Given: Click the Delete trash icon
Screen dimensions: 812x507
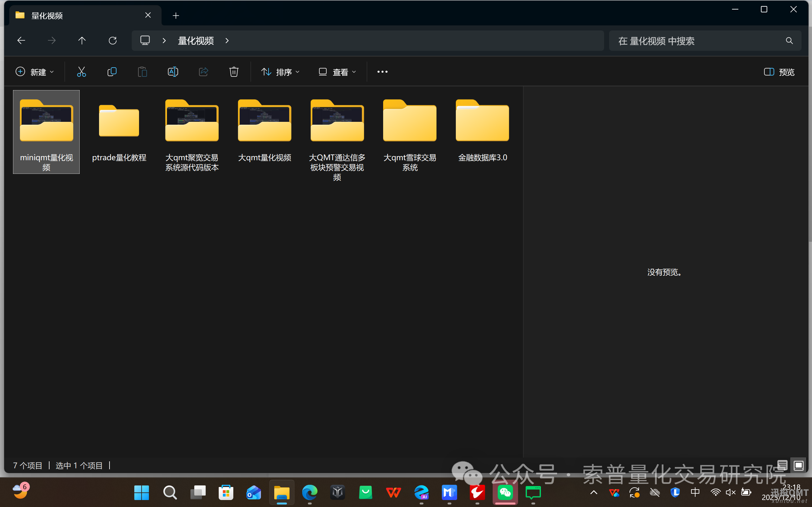Looking at the screenshot, I should pyautogui.click(x=234, y=71).
